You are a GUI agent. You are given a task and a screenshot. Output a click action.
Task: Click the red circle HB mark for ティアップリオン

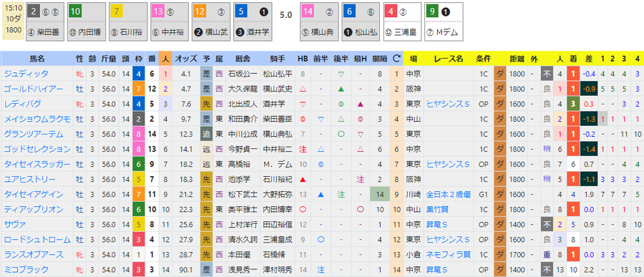click(303, 209)
